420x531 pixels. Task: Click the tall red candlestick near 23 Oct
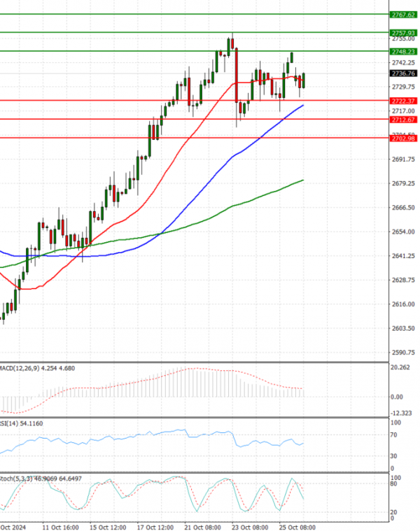pos(237,75)
